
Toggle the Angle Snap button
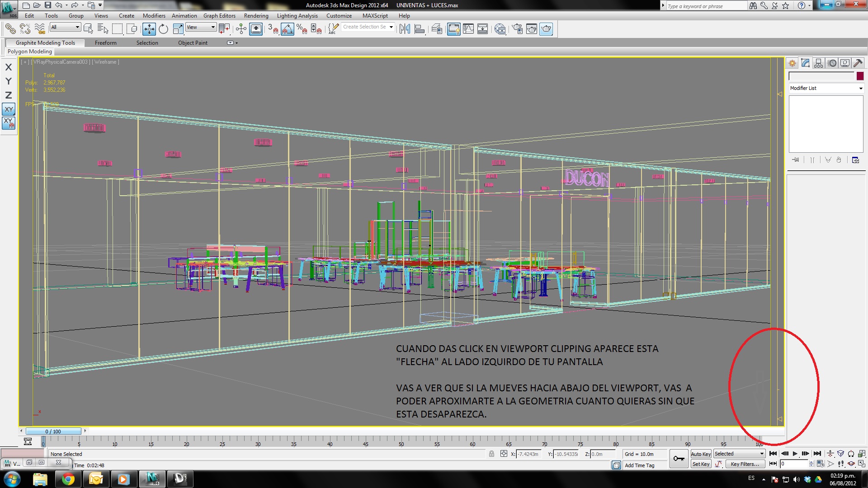click(288, 29)
